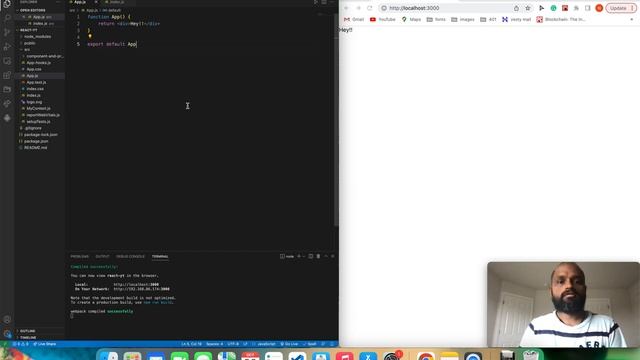Click the editor vertical scrollbar
Image resolution: width=640 pixels, height=360 pixels.
(x=336, y=120)
